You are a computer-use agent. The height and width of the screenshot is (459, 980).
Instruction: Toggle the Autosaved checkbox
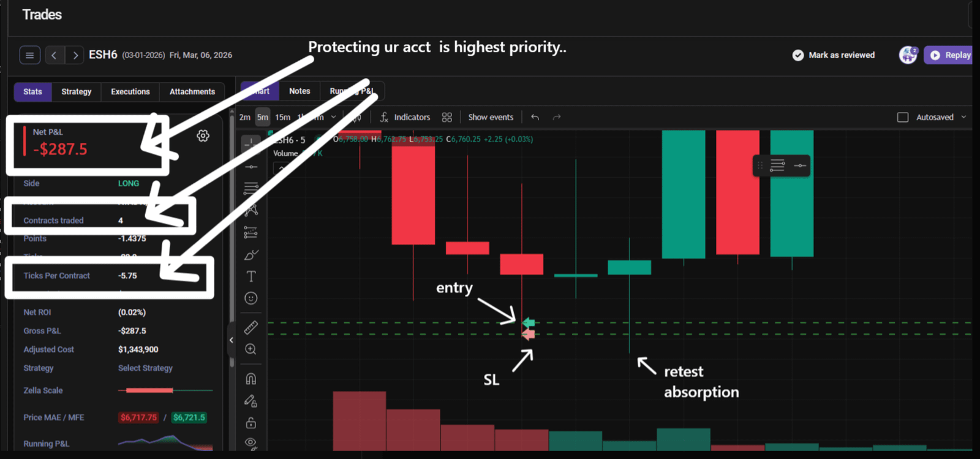point(903,117)
